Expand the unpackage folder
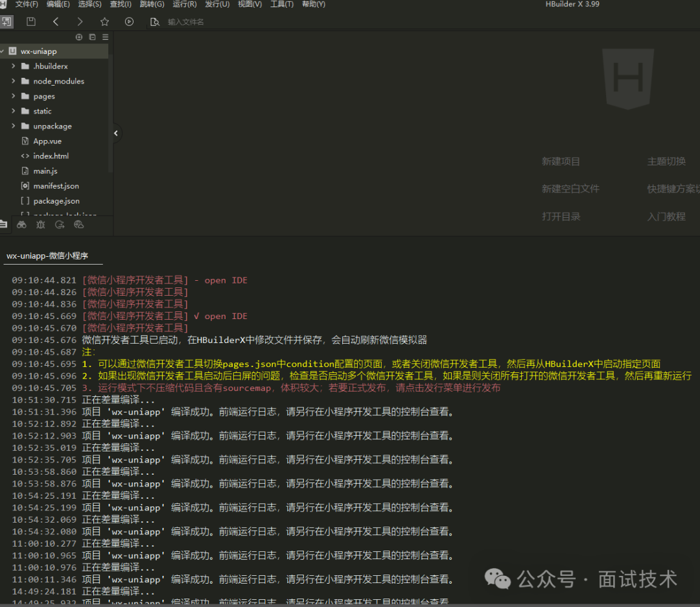The height and width of the screenshot is (607, 700). pyautogui.click(x=14, y=126)
